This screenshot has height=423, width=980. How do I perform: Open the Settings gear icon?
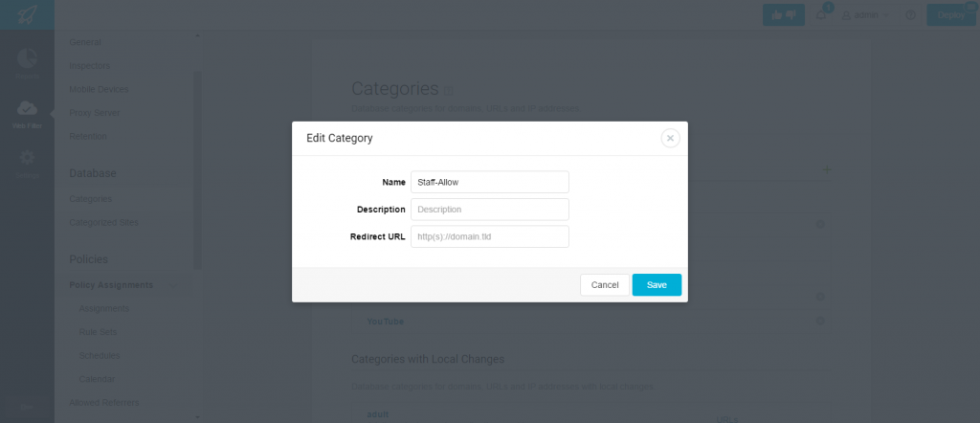click(x=27, y=157)
